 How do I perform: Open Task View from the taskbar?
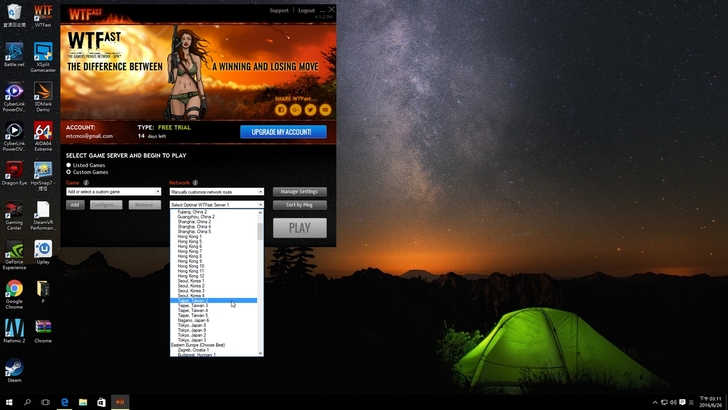[46, 402]
